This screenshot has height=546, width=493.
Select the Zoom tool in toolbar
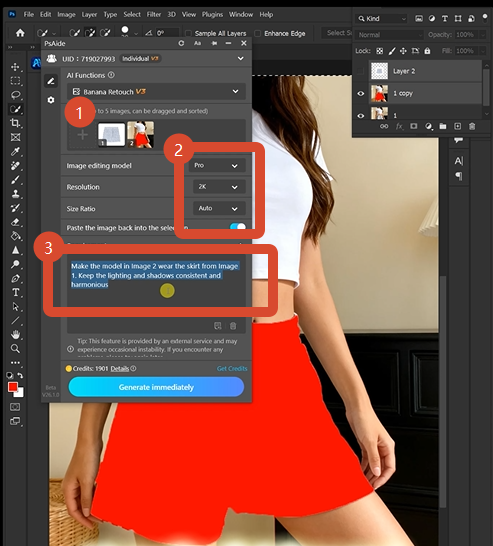tap(15, 349)
